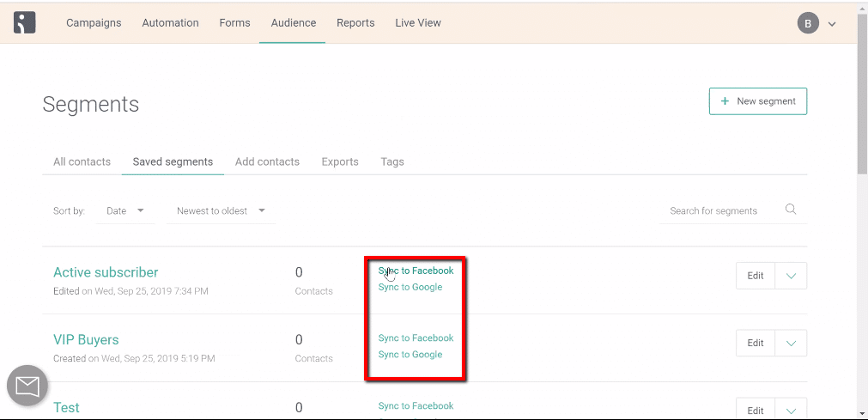Viewport: 868px width, 420px height.
Task: Switch to the All contacts tab
Action: click(82, 161)
